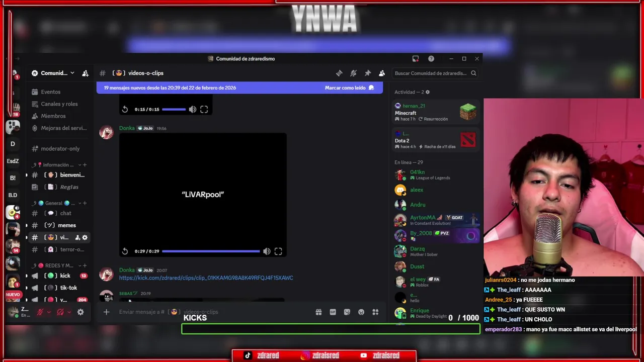Open microphone options dropdown arrow
The height and width of the screenshot is (362, 644).
tap(48, 312)
